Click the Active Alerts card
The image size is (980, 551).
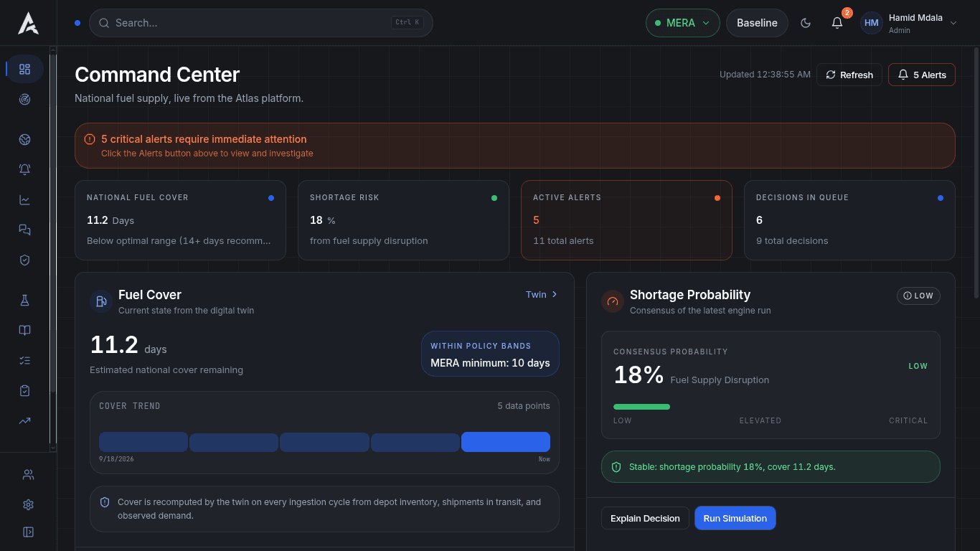[626, 220]
